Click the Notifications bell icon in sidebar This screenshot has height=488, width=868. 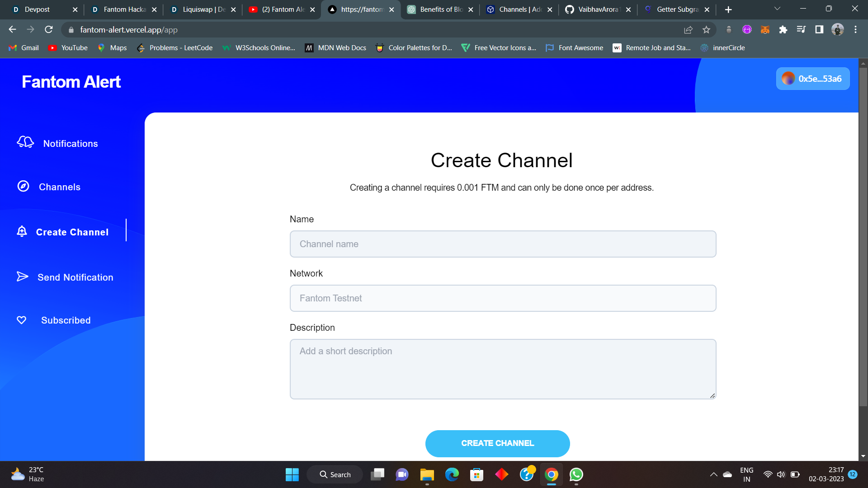(x=25, y=142)
